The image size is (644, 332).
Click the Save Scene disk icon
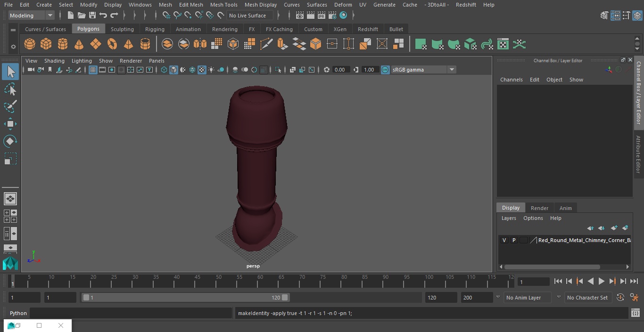[x=92, y=16]
